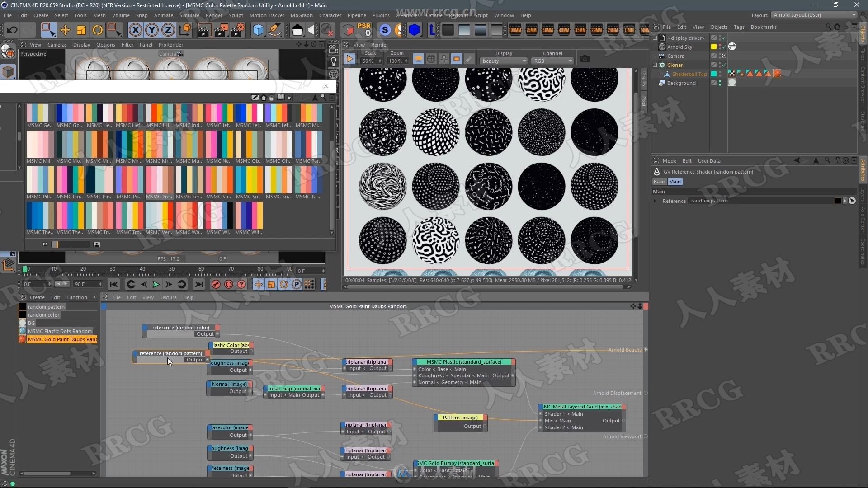Click the snapshot camera icon in IPR

pos(585,59)
